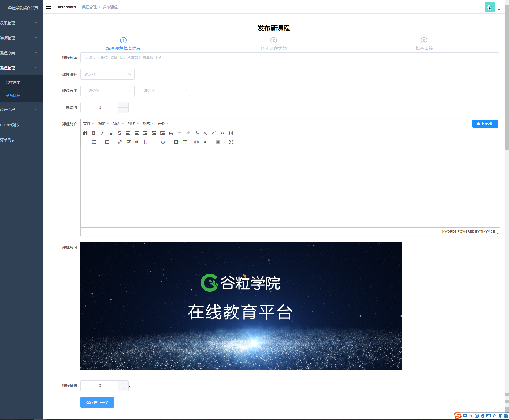The width and height of the screenshot is (509, 420).
Task: Click the strikethrough icon
Action: click(120, 133)
